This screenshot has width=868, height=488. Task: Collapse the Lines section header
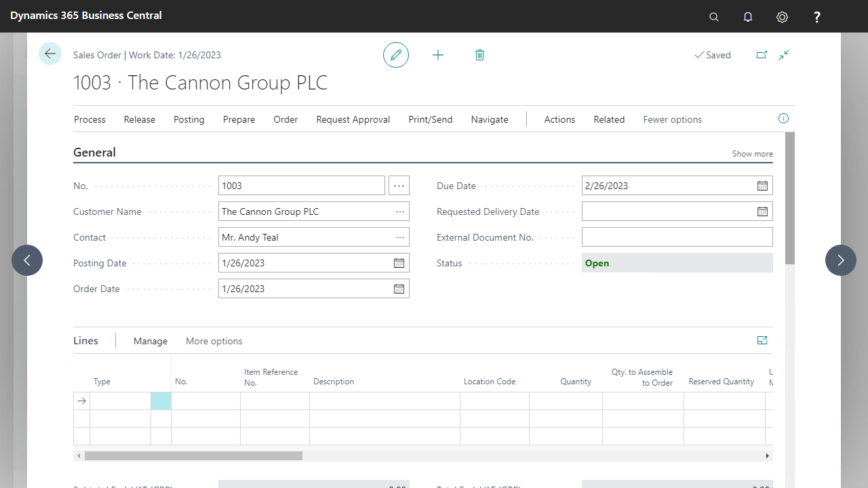pos(85,341)
